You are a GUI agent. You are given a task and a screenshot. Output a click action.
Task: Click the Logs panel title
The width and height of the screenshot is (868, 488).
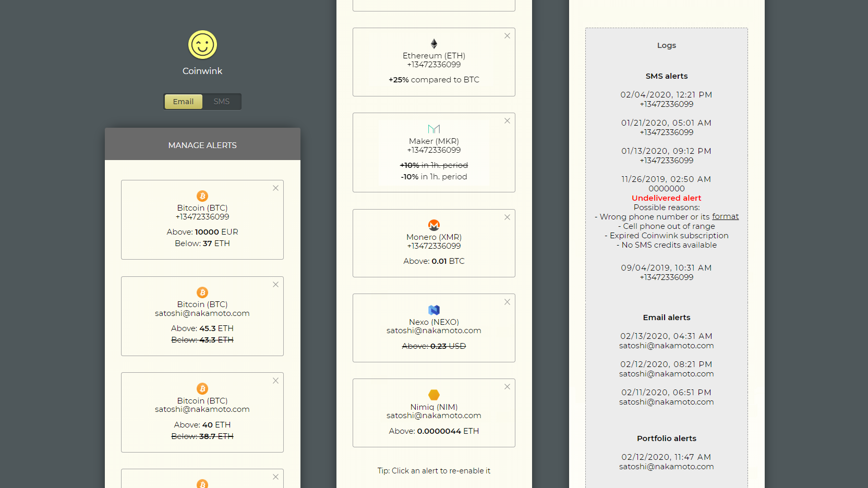click(x=666, y=45)
